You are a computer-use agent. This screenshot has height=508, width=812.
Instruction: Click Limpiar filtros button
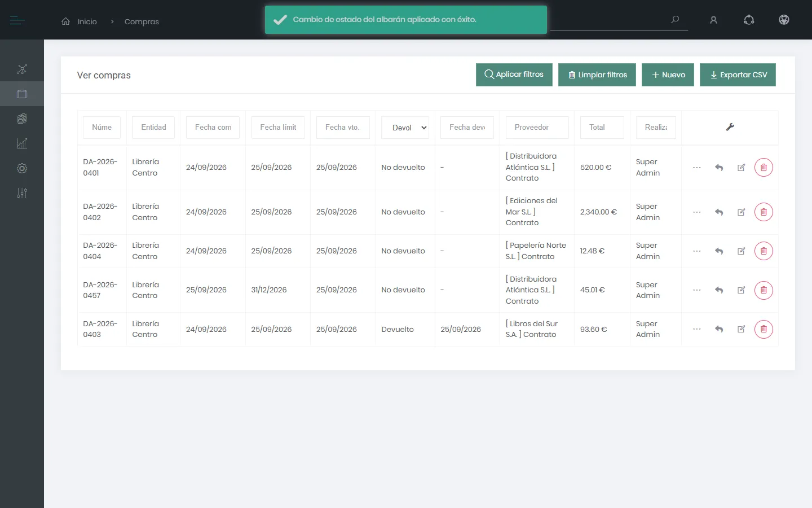pyautogui.click(x=597, y=75)
